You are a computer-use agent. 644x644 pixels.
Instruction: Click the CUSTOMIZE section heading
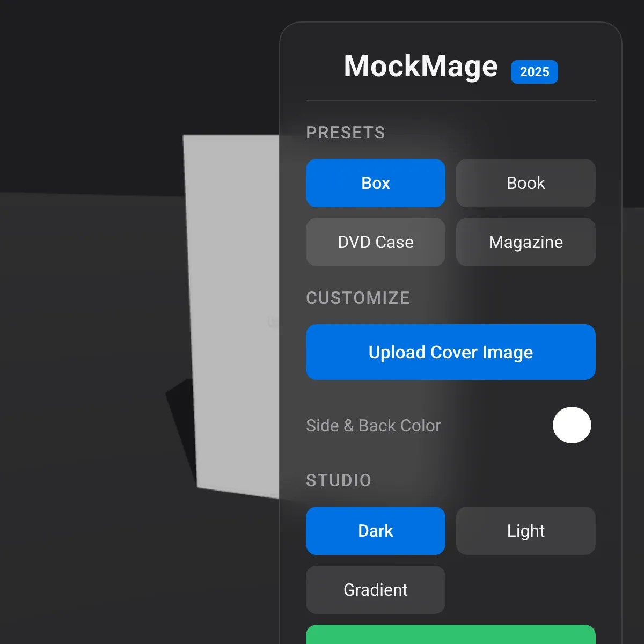358,298
